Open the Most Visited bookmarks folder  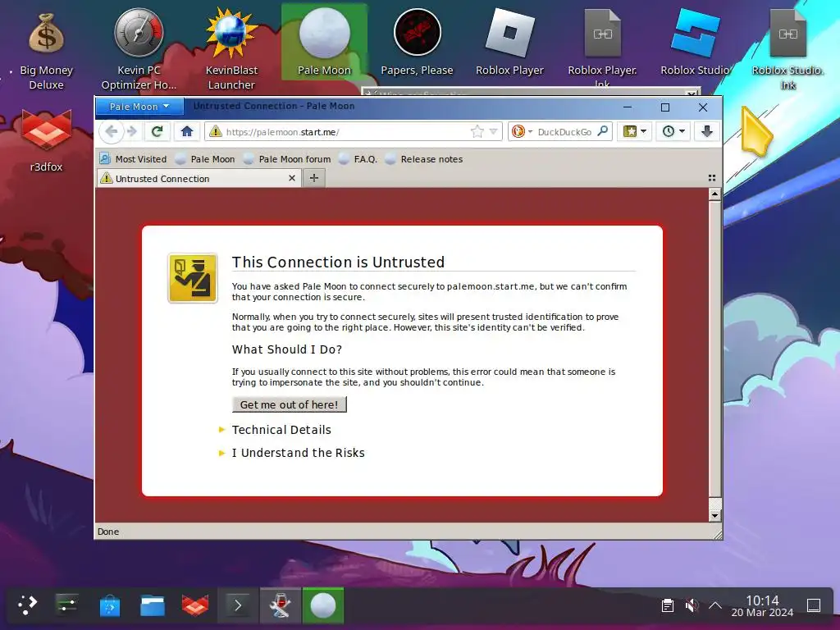coord(134,159)
